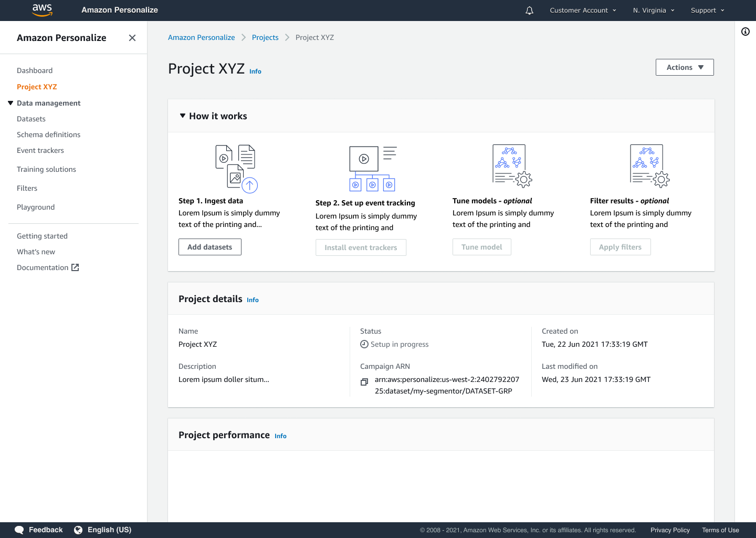Open Playground in sidebar
The height and width of the screenshot is (538, 756).
pyautogui.click(x=36, y=207)
